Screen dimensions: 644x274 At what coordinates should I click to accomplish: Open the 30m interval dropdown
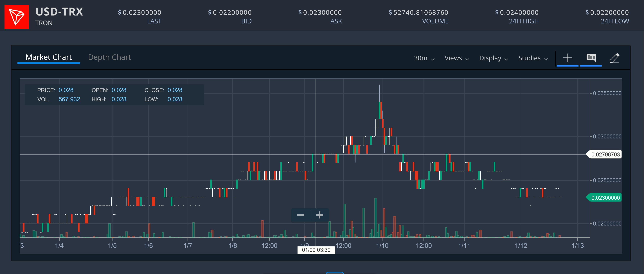[424, 58]
